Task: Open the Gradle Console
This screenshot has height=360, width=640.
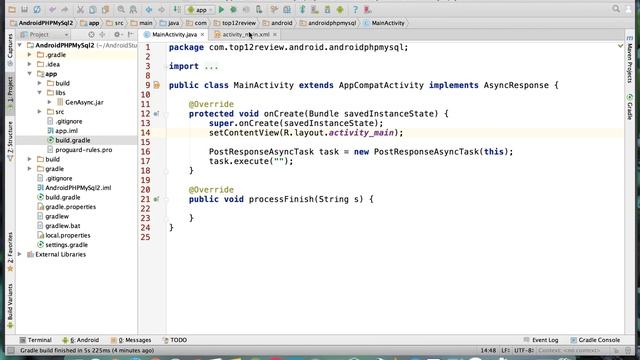Action: click(596, 340)
